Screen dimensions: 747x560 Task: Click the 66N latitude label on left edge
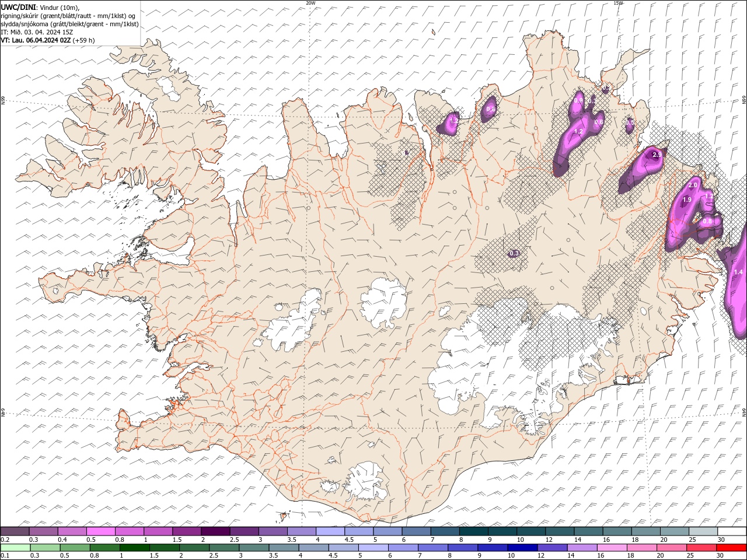pos(3,100)
